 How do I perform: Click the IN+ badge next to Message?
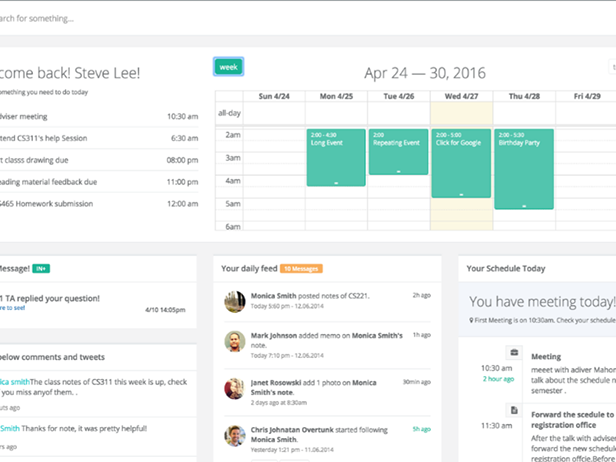click(41, 269)
